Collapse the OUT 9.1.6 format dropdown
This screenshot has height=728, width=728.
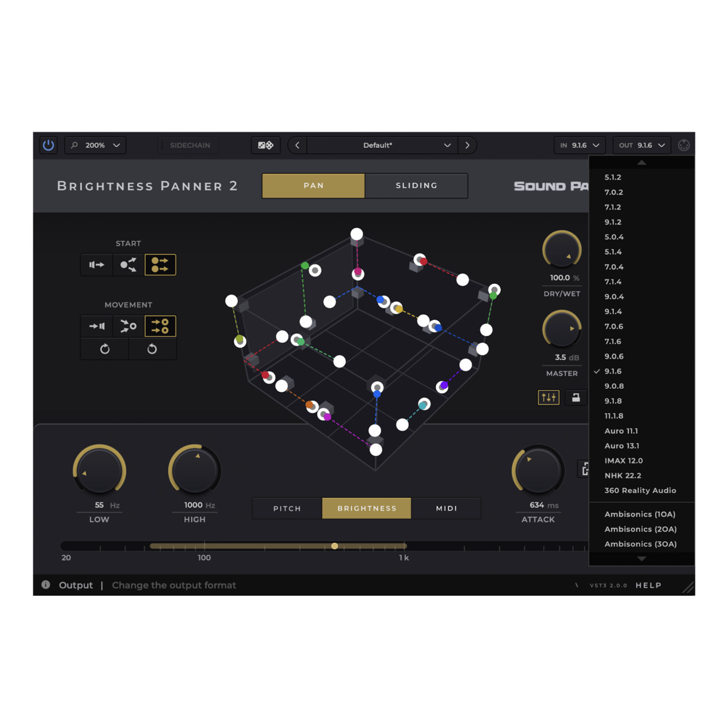[642, 146]
